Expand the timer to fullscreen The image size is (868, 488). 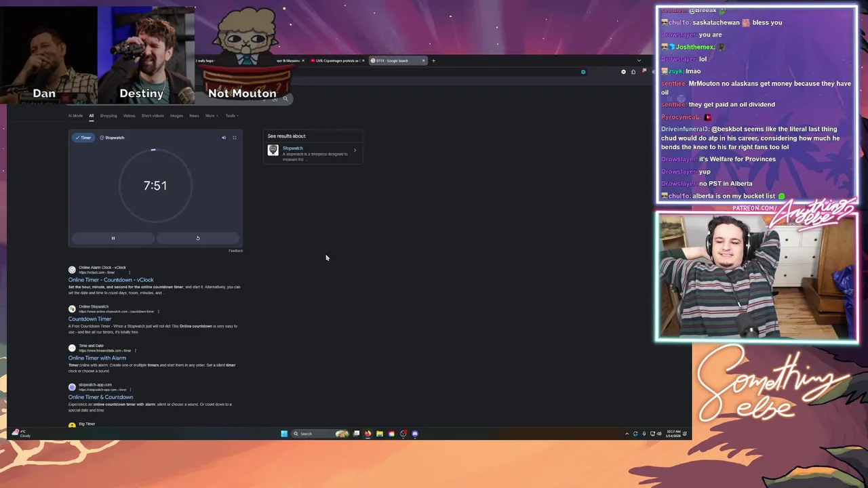pyautogui.click(x=235, y=138)
